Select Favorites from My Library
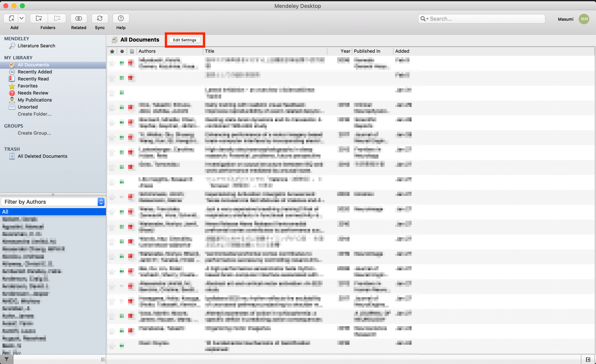This screenshot has width=596, height=364. tap(27, 85)
